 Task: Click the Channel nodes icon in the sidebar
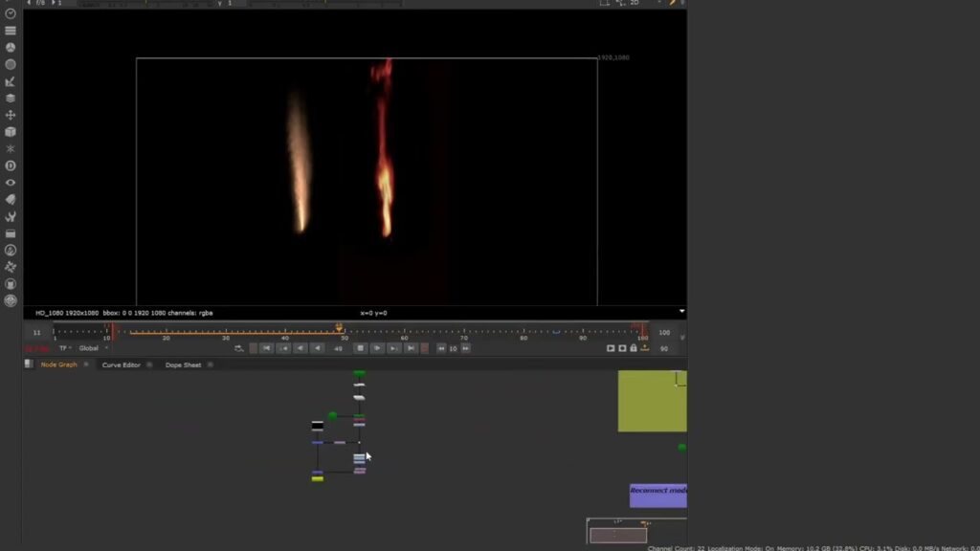pos(11,30)
